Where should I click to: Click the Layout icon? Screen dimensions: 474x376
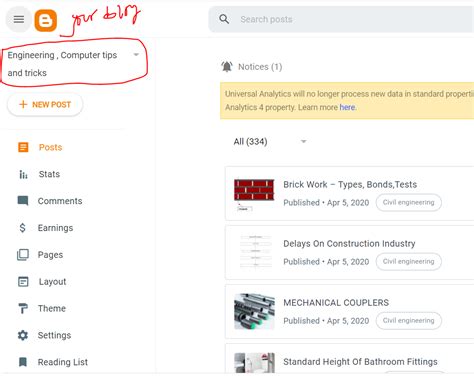pos(23,282)
